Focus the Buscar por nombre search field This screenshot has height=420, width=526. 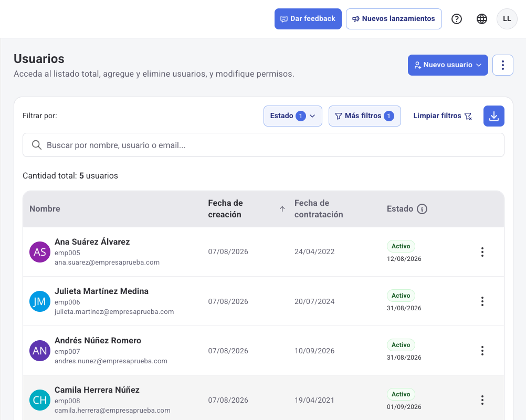264,145
